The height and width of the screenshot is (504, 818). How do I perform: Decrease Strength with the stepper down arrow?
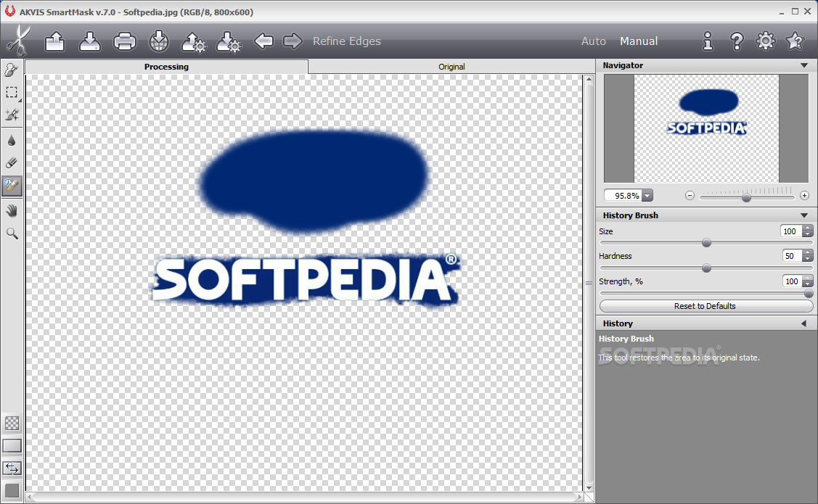808,284
